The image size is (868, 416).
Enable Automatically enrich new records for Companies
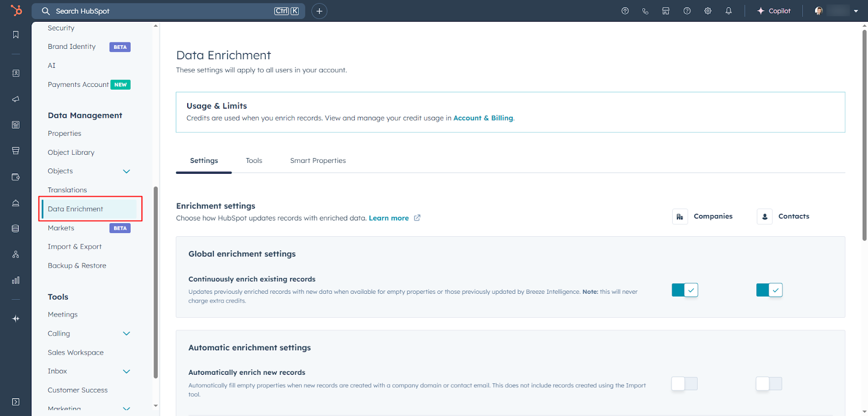685,384
